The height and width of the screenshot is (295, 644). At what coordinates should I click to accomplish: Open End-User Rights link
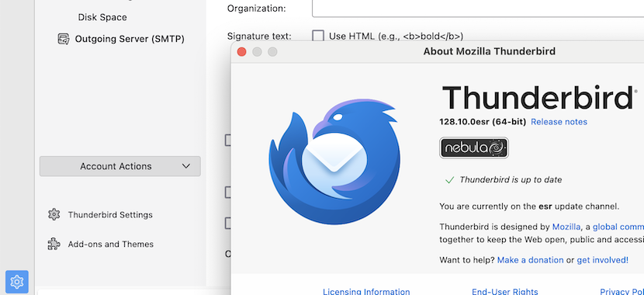(x=505, y=291)
